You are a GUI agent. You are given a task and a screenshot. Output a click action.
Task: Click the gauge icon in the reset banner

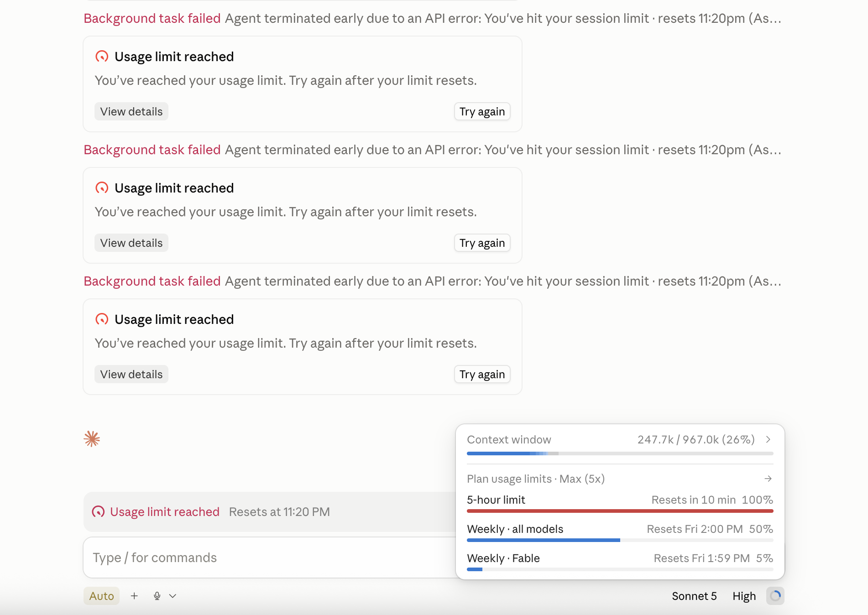[98, 512]
